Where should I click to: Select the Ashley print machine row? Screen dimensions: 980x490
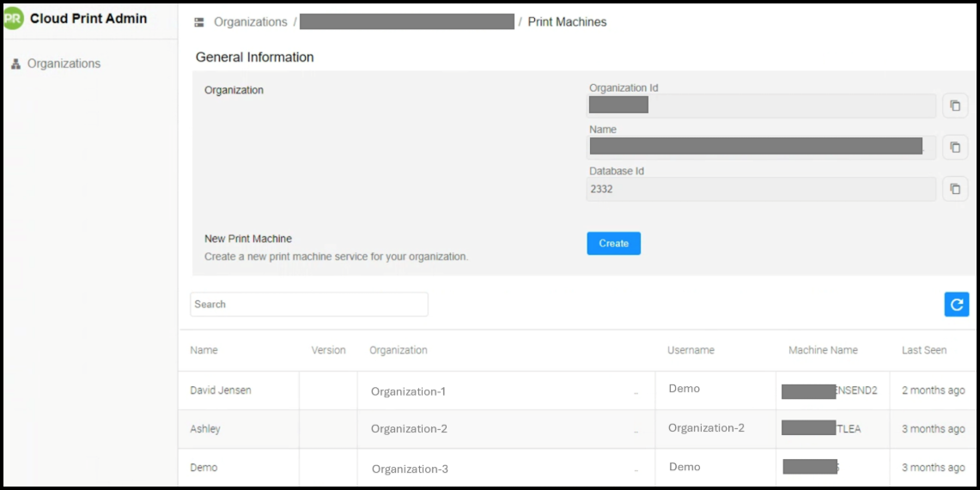coord(205,429)
